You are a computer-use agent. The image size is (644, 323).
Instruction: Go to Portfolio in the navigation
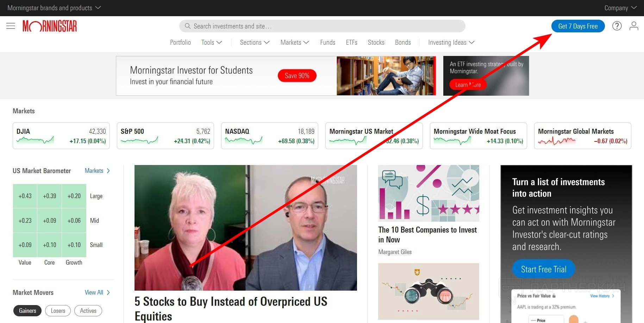[180, 42]
